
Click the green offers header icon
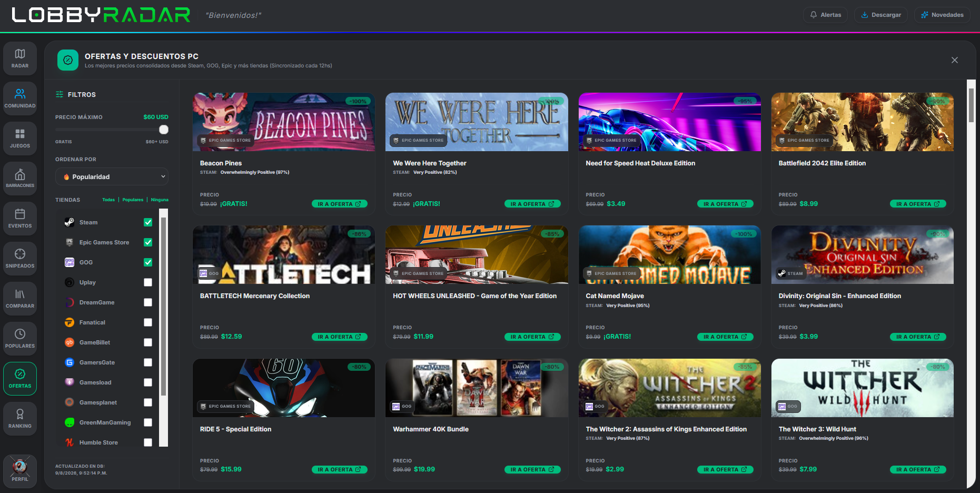tap(68, 60)
